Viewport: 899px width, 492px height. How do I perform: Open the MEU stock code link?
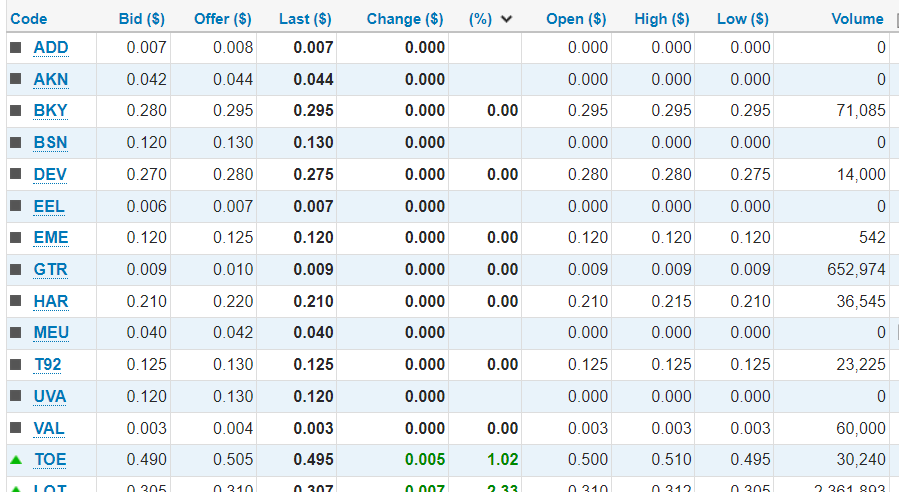[51, 333]
